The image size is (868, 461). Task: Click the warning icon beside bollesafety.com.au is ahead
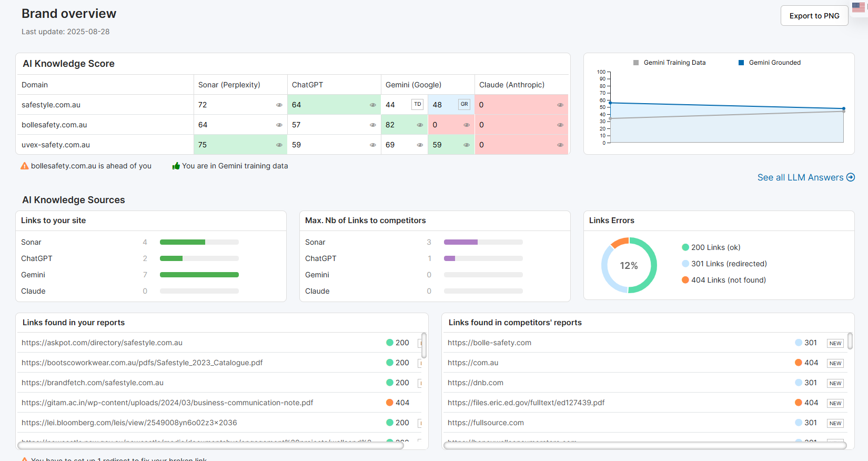pyautogui.click(x=25, y=166)
